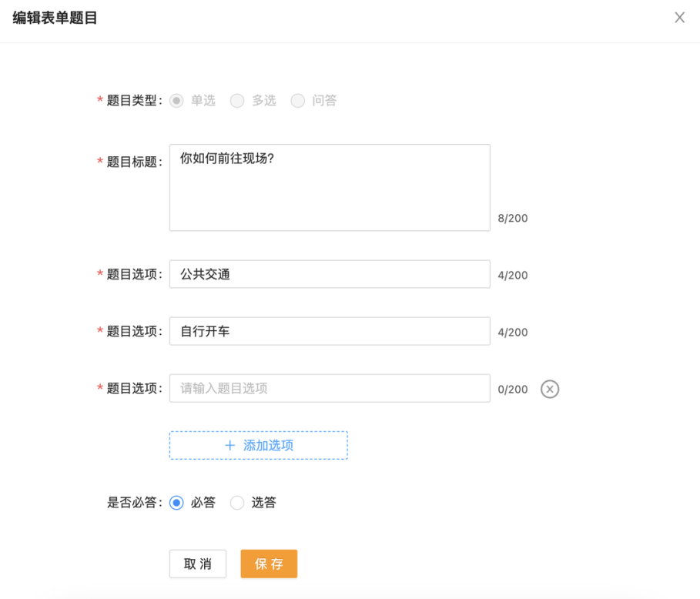Image resolution: width=700 pixels, height=599 pixels.
Task: Click the 题目标题 text area
Action: coord(330,187)
